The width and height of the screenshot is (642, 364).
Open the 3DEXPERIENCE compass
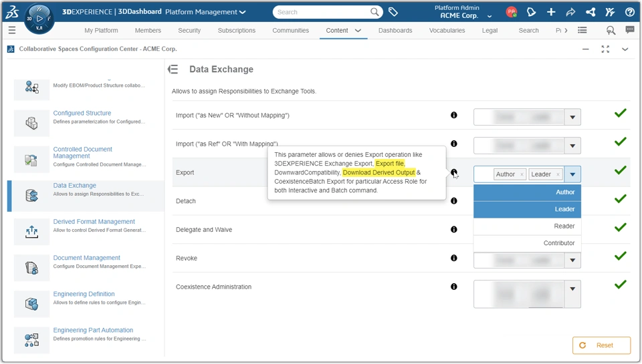click(39, 19)
